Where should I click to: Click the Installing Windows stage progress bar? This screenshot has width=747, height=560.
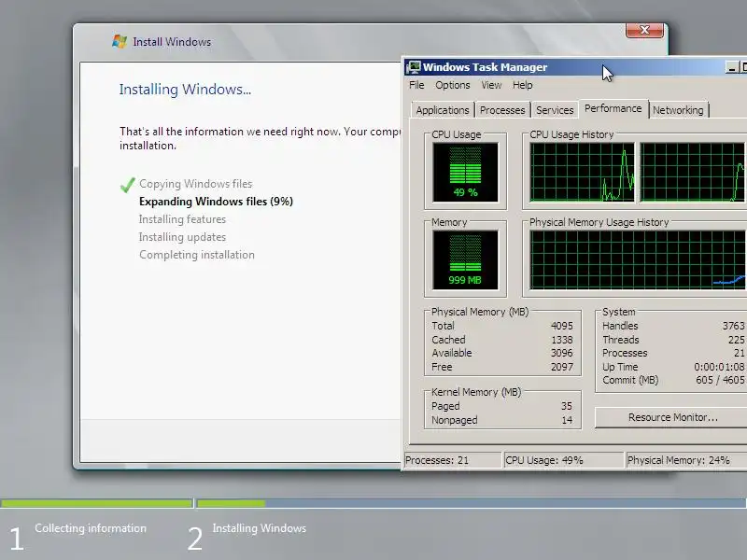click(472, 503)
